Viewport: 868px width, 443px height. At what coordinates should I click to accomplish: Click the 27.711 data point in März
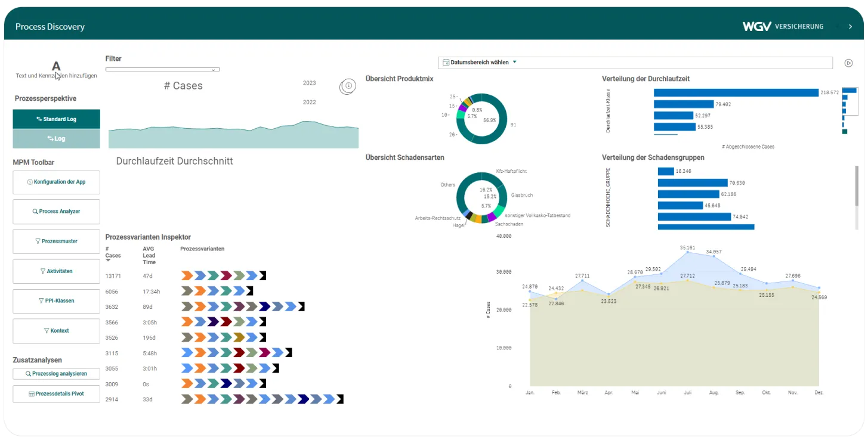tap(582, 280)
